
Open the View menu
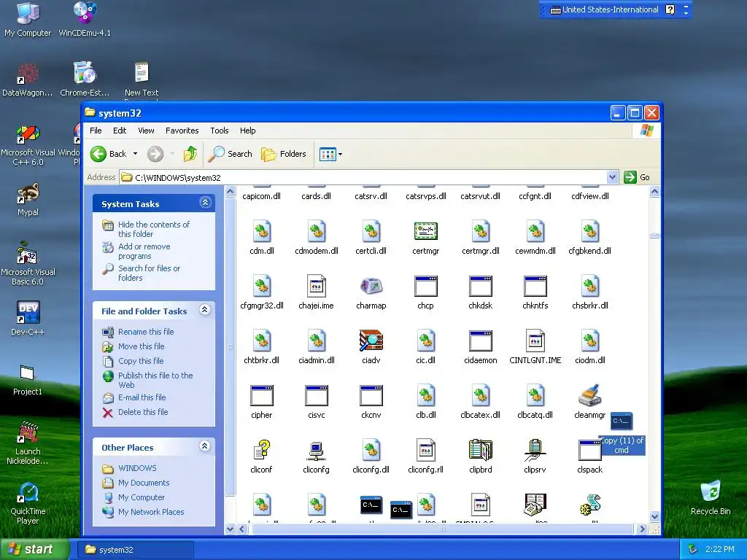(146, 131)
